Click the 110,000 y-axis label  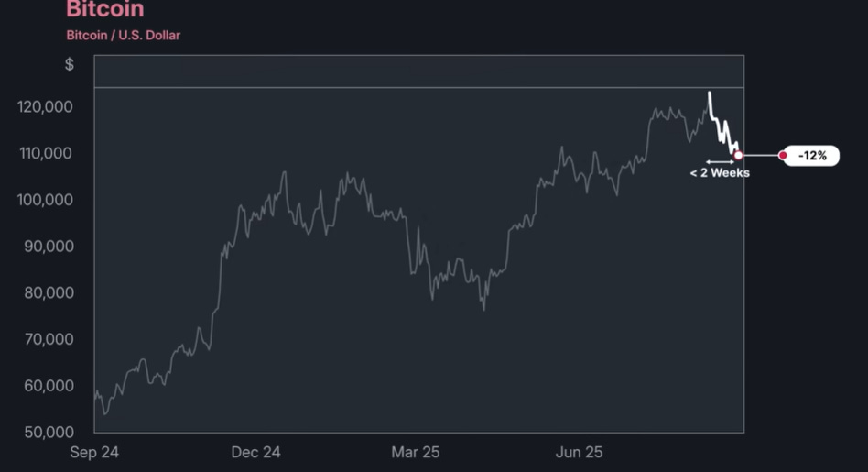(x=46, y=153)
